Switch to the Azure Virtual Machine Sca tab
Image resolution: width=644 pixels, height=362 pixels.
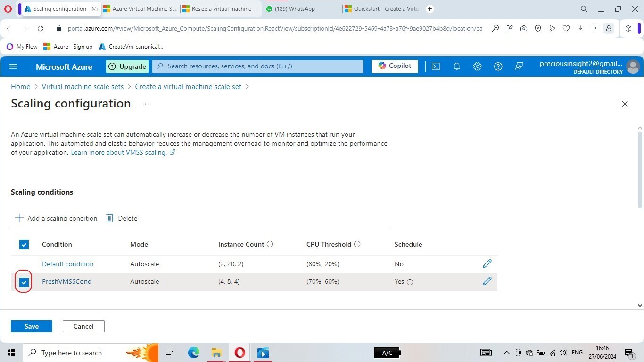pyautogui.click(x=140, y=9)
